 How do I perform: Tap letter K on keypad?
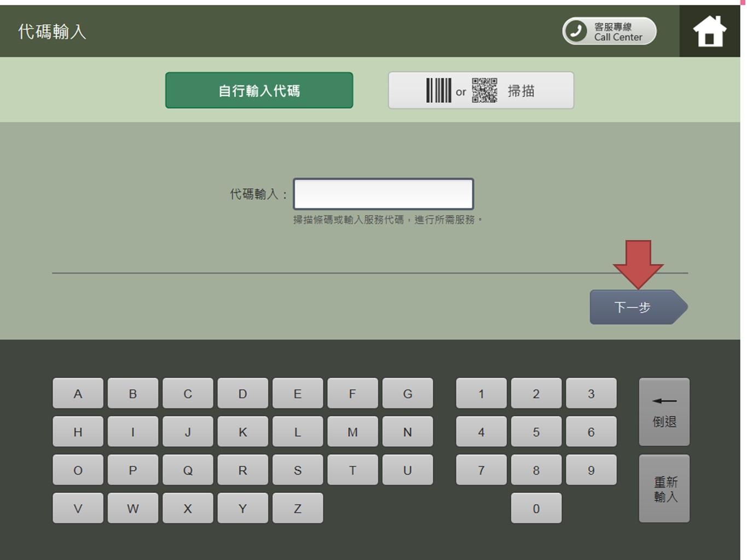[x=243, y=431]
